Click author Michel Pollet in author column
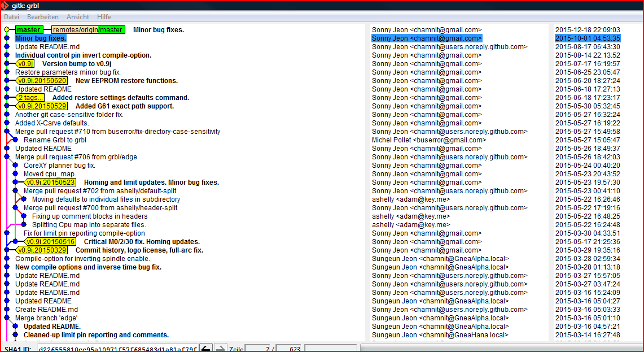This screenshot has width=644, height=352. click(x=428, y=140)
